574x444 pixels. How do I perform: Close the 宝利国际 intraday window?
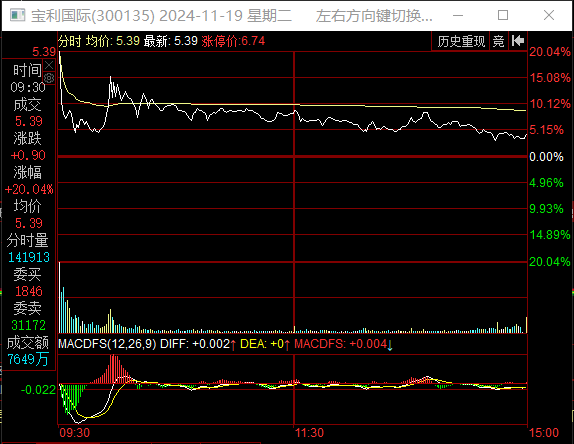549,15
